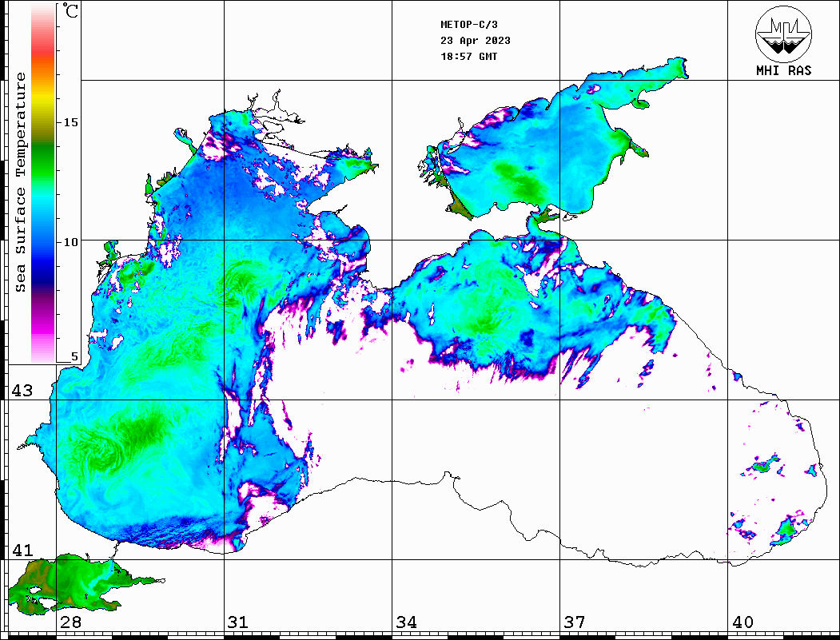Click the longitude 37 axis label
840x640 pixels.
point(574,622)
